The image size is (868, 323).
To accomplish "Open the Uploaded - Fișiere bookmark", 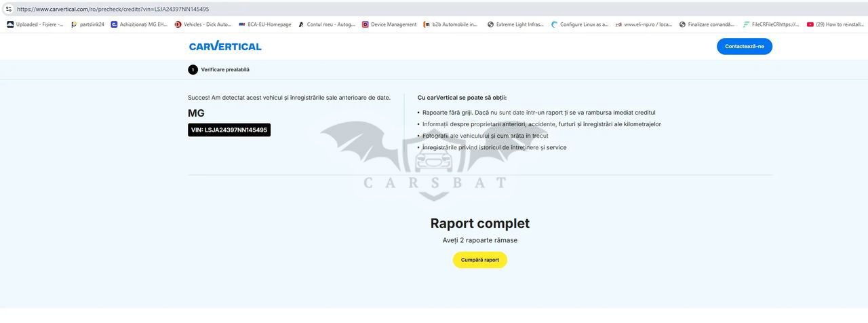I will [35, 24].
